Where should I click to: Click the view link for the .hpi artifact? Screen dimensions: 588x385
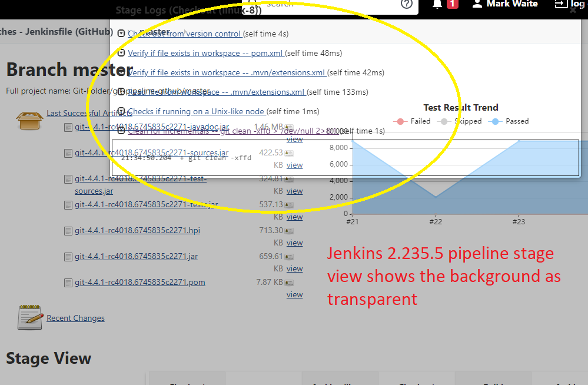pos(294,243)
